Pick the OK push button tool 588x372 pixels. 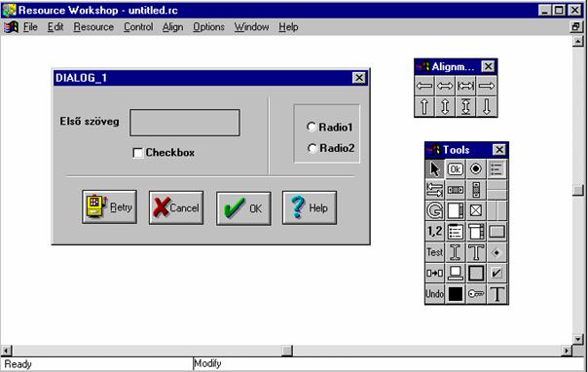(456, 169)
